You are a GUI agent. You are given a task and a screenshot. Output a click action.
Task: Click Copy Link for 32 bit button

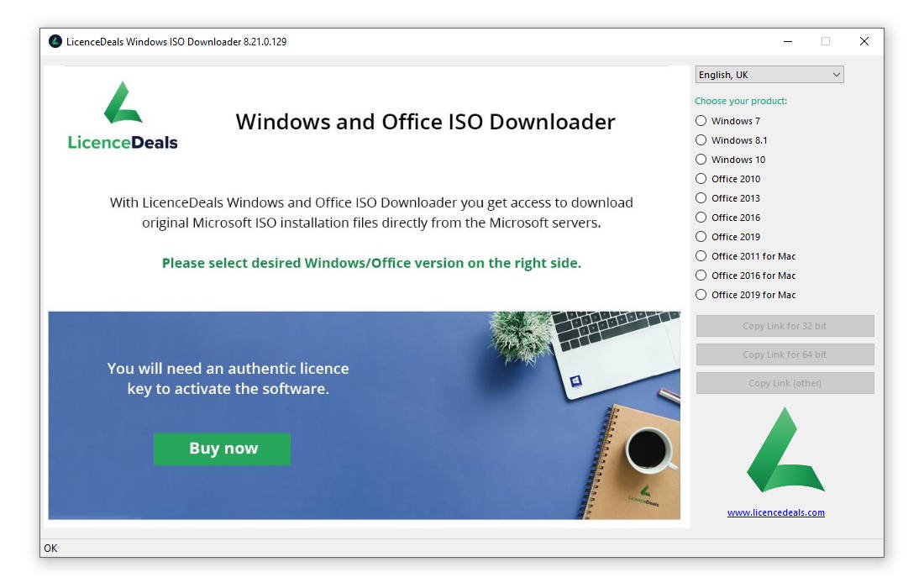[785, 326]
